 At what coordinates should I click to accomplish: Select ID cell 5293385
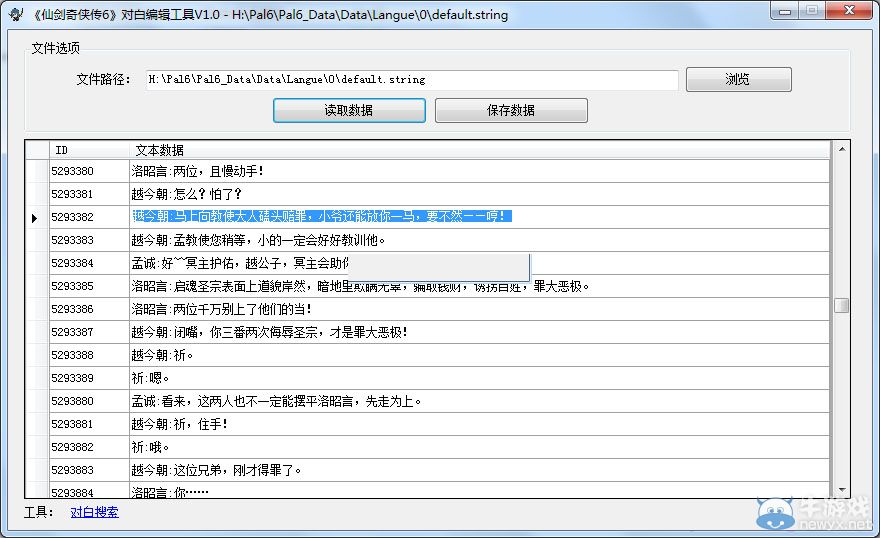(x=89, y=286)
